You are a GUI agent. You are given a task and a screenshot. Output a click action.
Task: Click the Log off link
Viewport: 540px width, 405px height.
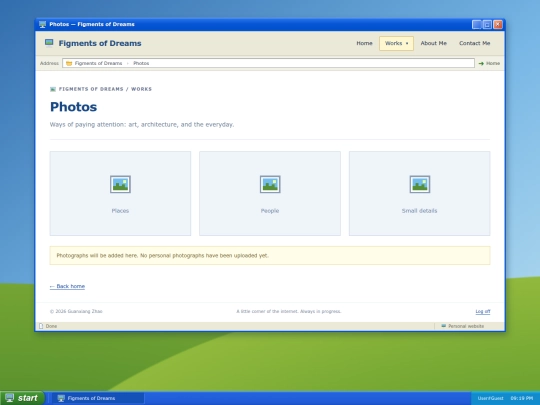(483, 311)
